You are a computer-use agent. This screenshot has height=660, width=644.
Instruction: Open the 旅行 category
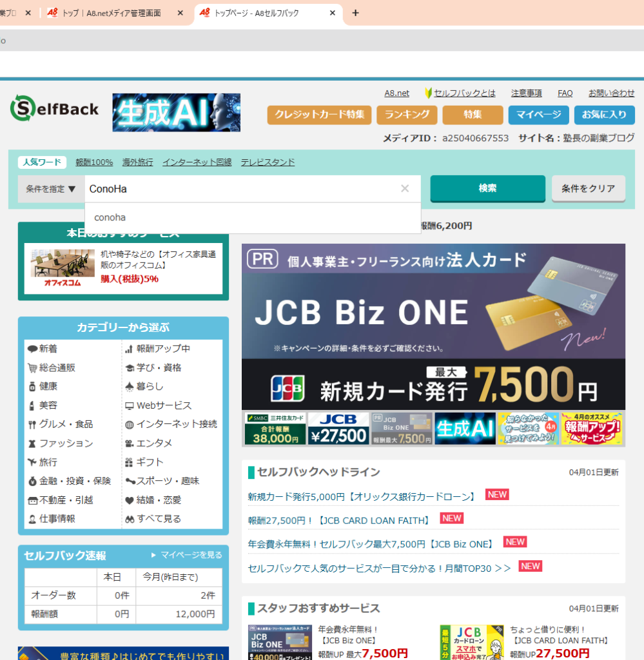(43, 461)
